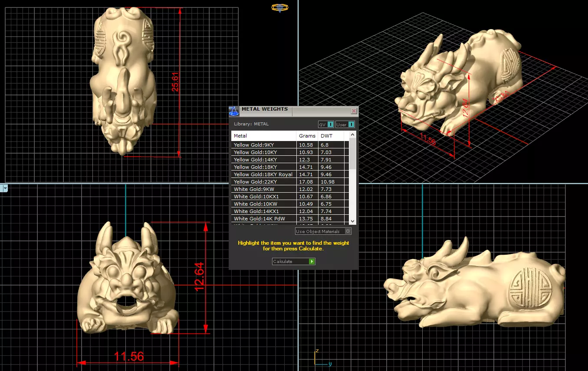The image size is (588, 371).
Task: Select the White Gold:10KW row
Action: (290, 204)
